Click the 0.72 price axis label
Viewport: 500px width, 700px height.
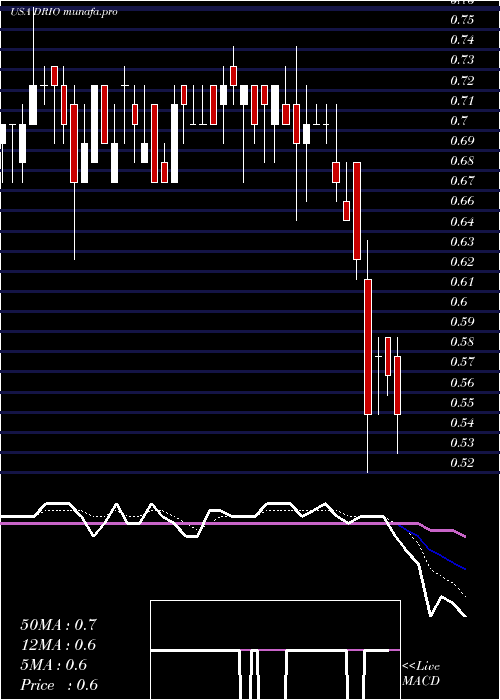[x=462, y=80]
